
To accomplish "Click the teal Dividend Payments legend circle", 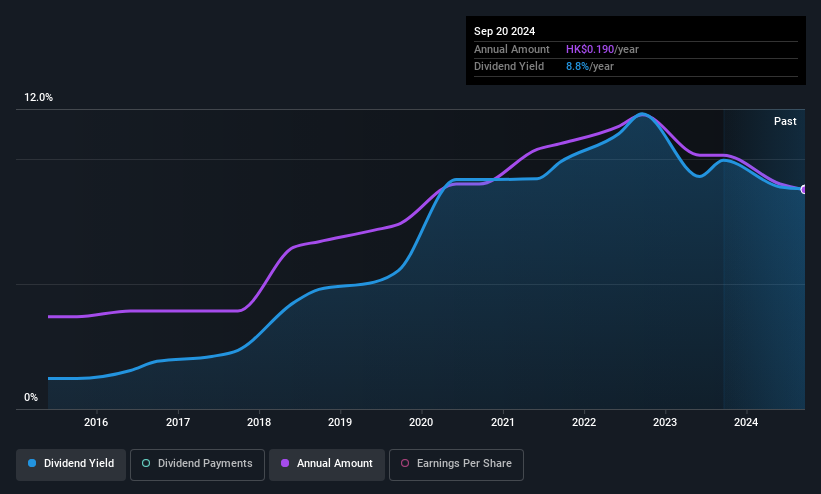I will [146, 463].
